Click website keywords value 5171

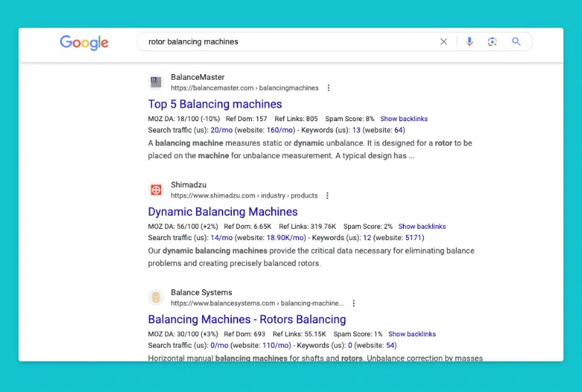click(x=413, y=238)
